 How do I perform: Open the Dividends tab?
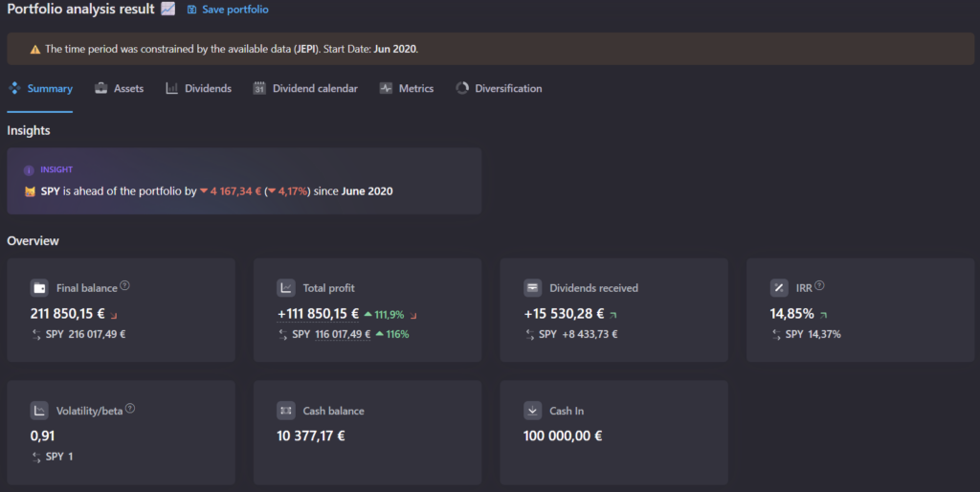pos(198,88)
